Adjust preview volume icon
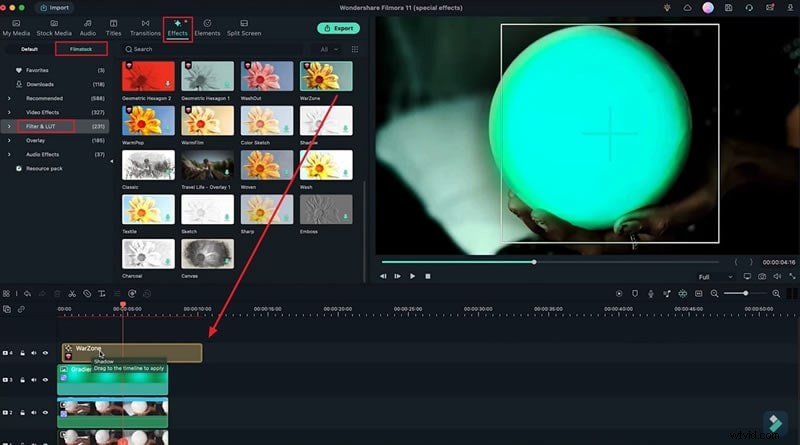 coord(777,276)
